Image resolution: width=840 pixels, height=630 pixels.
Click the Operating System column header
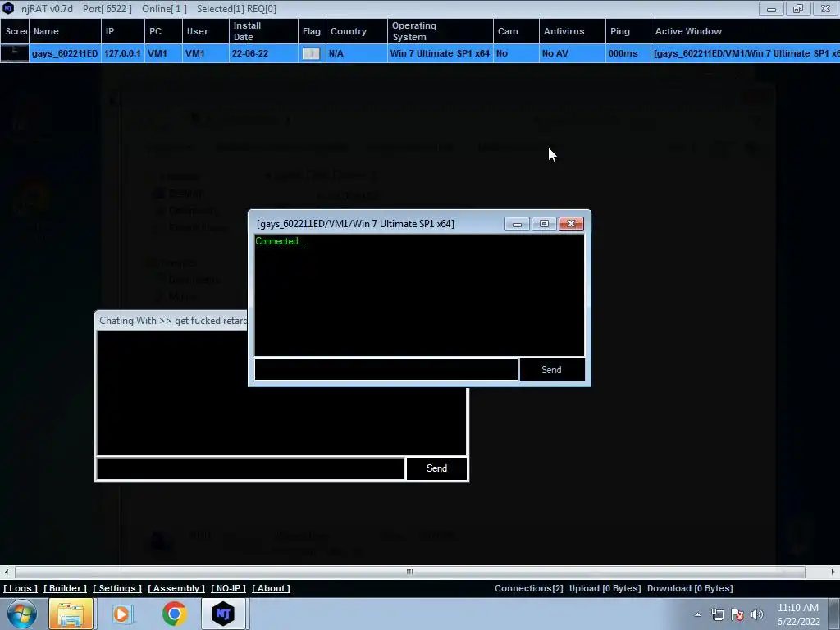pyautogui.click(x=441, y=31)
